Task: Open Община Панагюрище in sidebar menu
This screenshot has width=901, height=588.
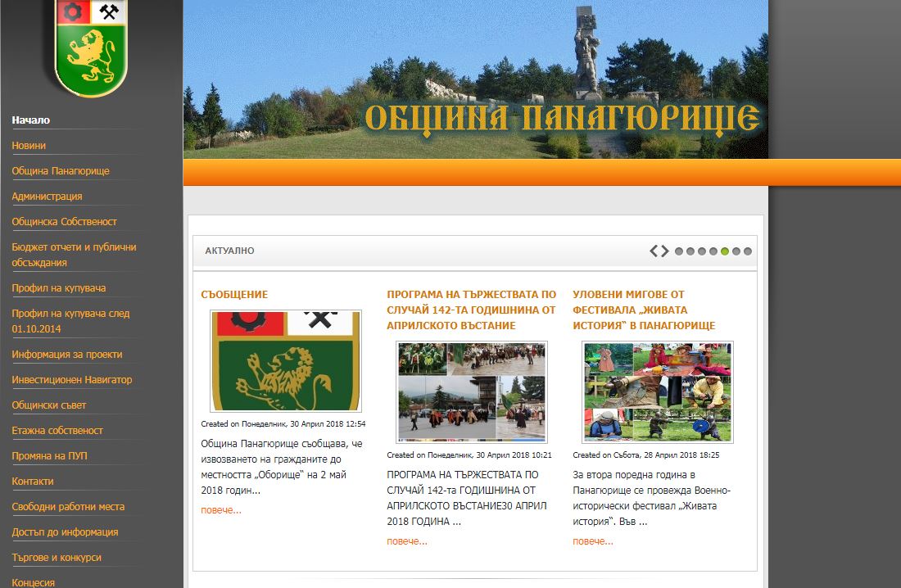Action: point(61,170)
